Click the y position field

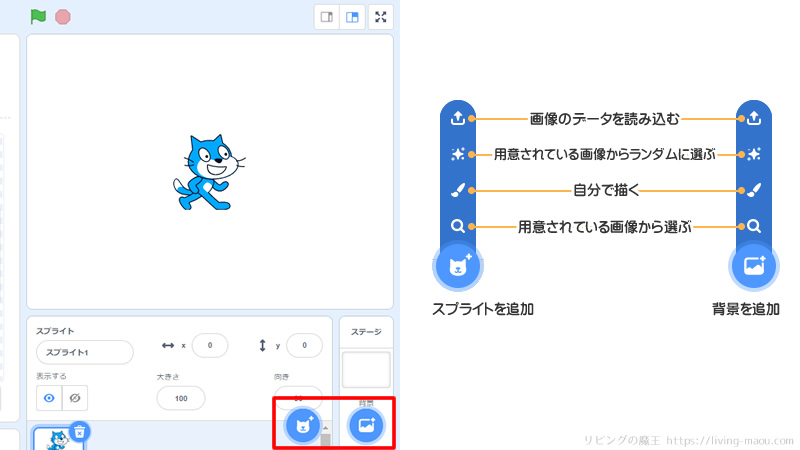click(x=304, y=345)
